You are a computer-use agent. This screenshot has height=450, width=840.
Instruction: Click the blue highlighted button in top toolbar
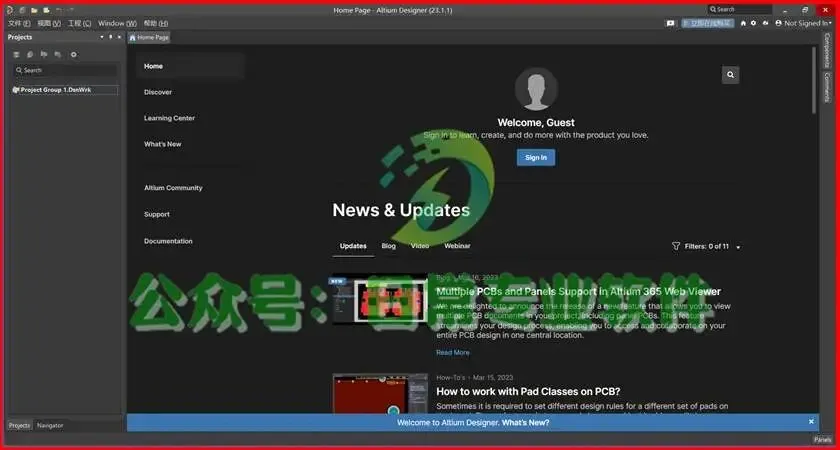[707, 23]
